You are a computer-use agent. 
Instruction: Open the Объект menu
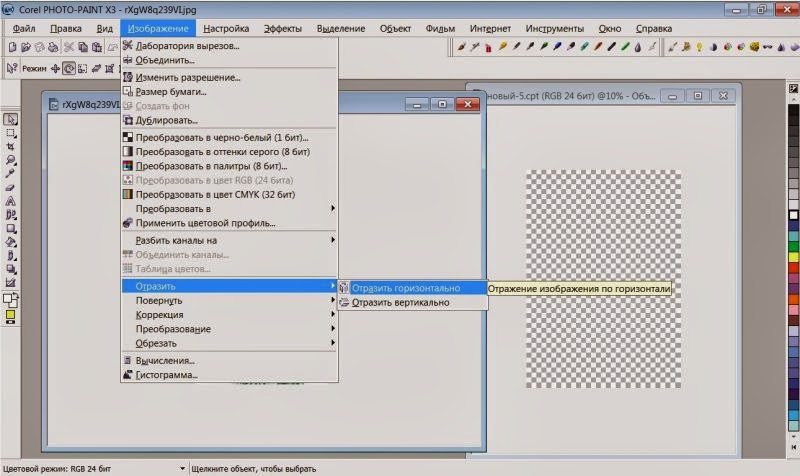(395, 29)
